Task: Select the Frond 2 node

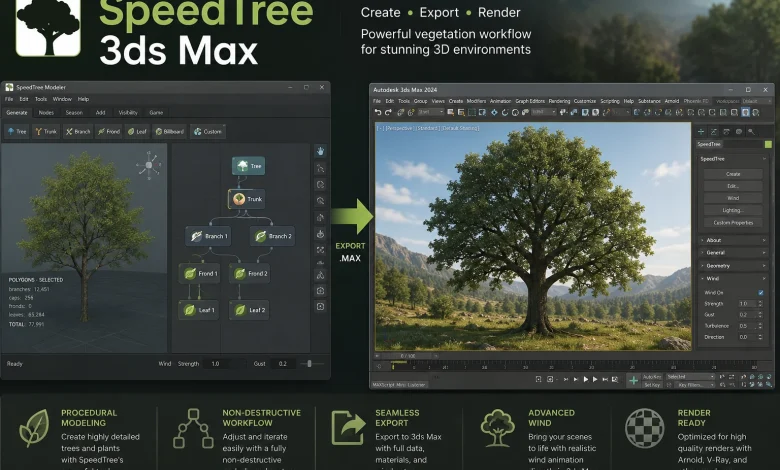Action: (x=250, y=274)
